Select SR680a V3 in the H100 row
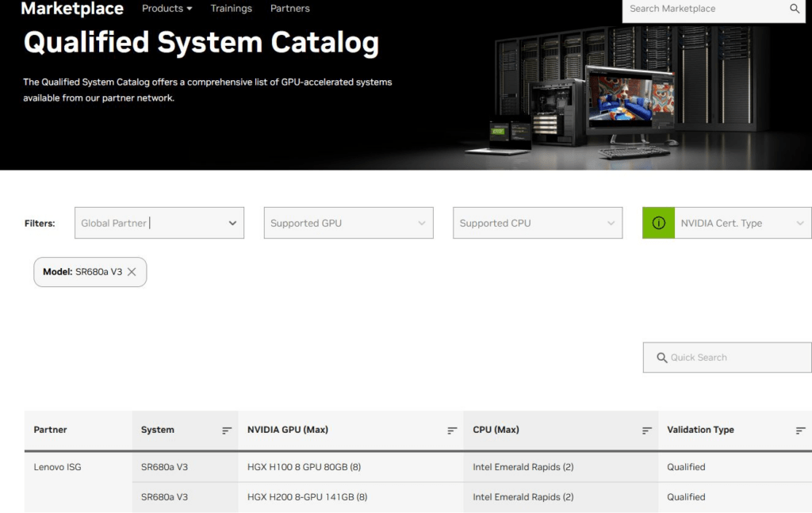Viewport: 812px width, 513px height. click(x=164, y=467)
